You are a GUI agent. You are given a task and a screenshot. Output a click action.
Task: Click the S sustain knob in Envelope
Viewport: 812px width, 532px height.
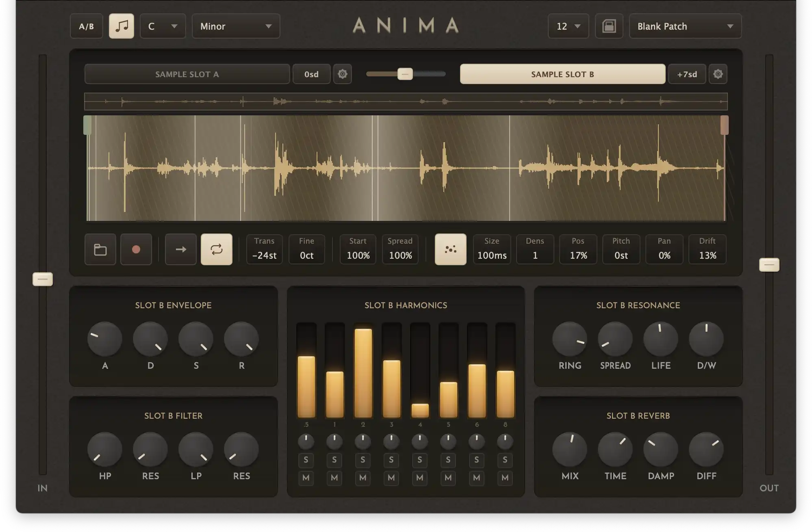pos(196,339)
